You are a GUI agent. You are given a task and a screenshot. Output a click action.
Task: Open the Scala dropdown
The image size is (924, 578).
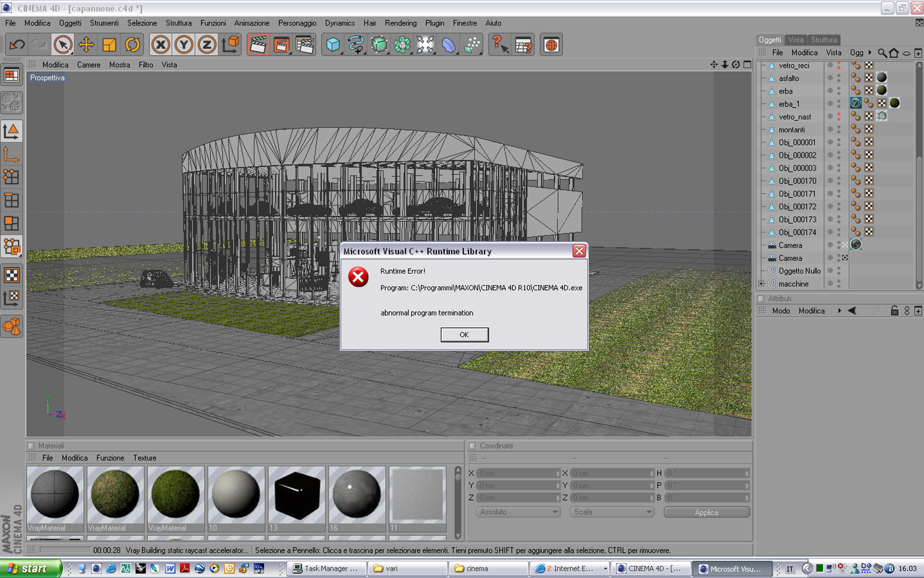[611, 512]
